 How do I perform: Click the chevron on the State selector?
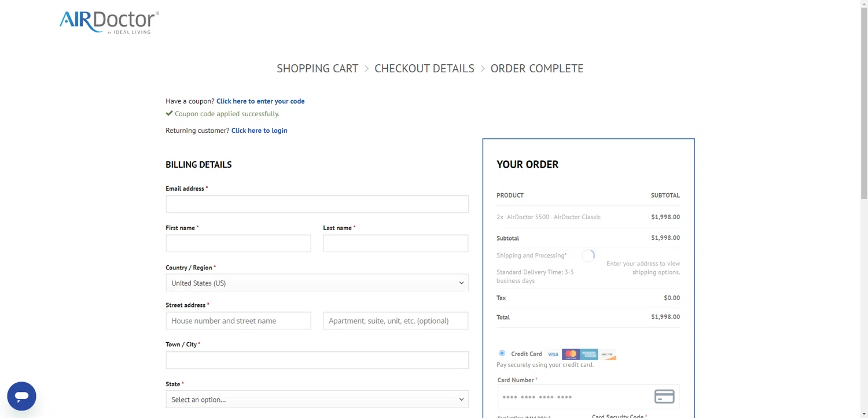pyautogui.click(x=461, y=399)
